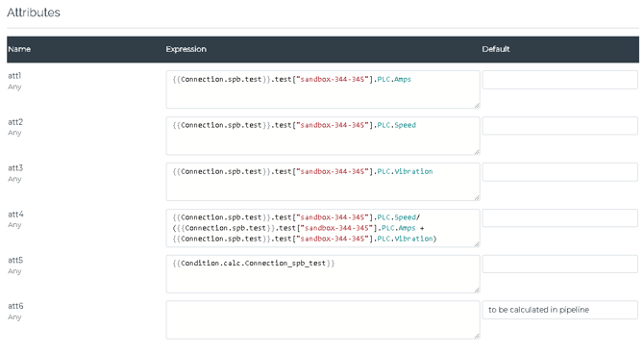Click the att5 Condition.calc expression field

coord(323,274)
